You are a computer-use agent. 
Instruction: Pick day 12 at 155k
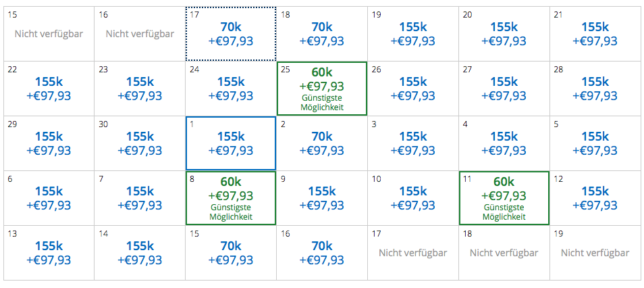tap(595, 198)
